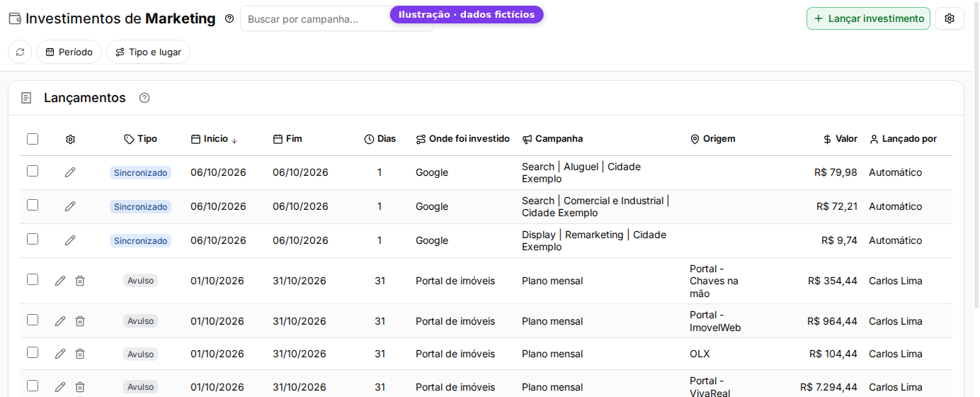Edit the OLX row
This screenshot has height=397, width=980.
pos(60,354)
